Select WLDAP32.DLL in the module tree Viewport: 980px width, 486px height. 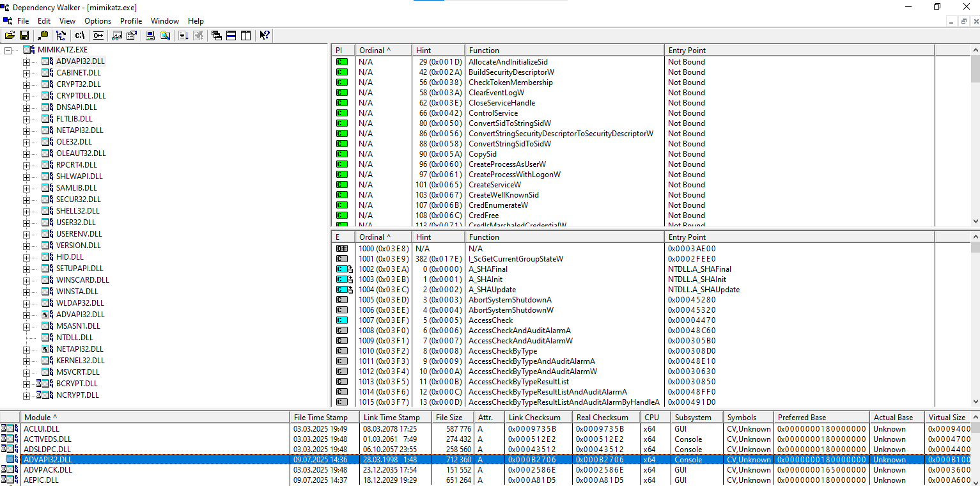pyautogui.click(x=80, y=303)
